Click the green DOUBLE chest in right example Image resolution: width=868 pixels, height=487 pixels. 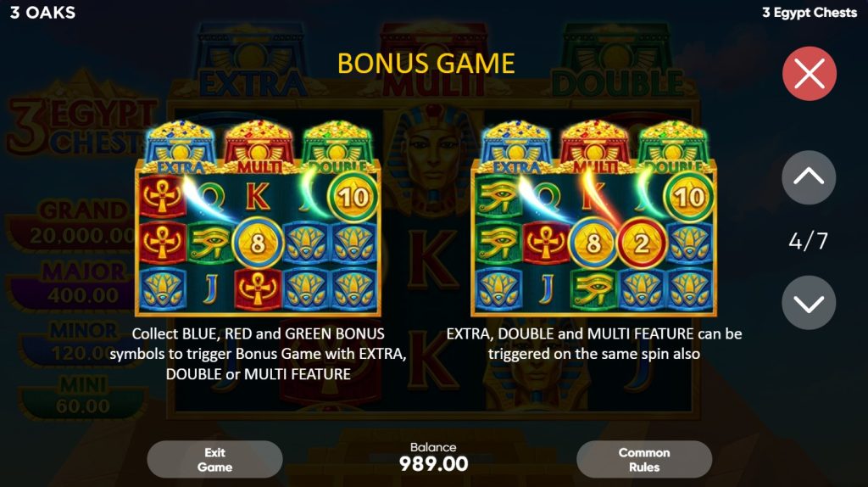[x=673, y=147]
